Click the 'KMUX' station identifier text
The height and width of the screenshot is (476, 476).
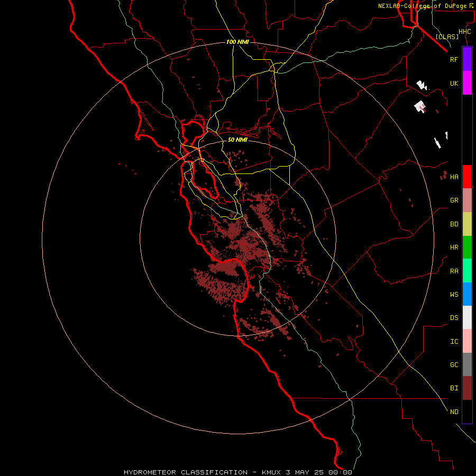point(272,472)
